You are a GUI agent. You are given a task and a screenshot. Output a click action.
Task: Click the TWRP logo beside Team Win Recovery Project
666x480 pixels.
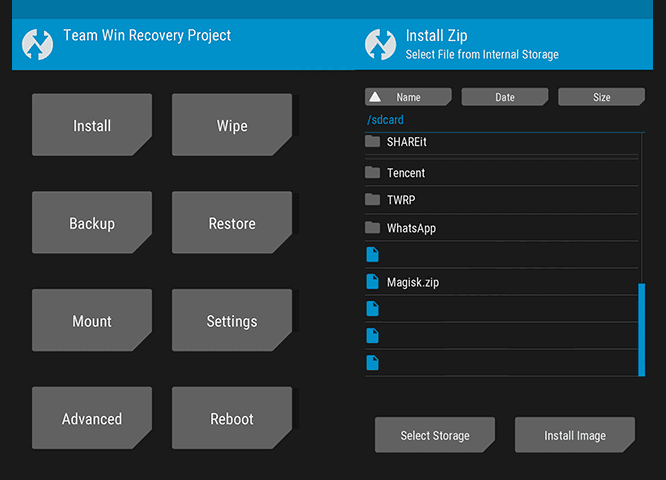37,44
